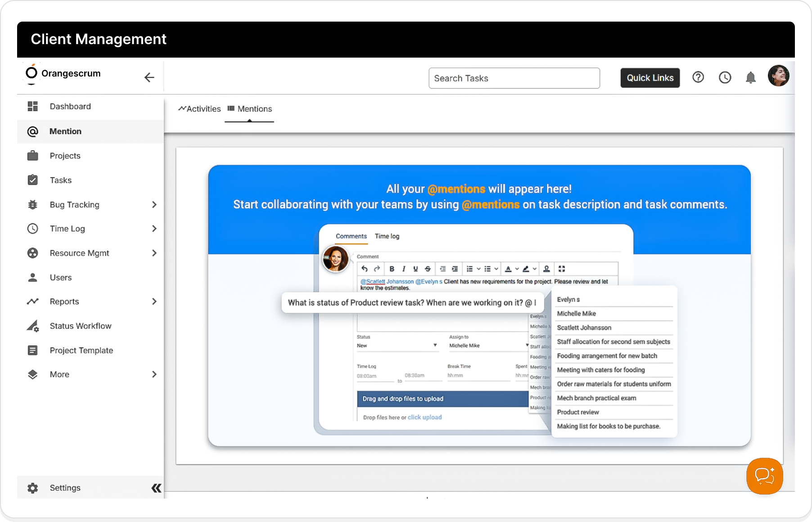Expand the Time Log submenu chevron
Image resolution: width=812 pixels, height=522 pixels.
[x=154, y=229]
